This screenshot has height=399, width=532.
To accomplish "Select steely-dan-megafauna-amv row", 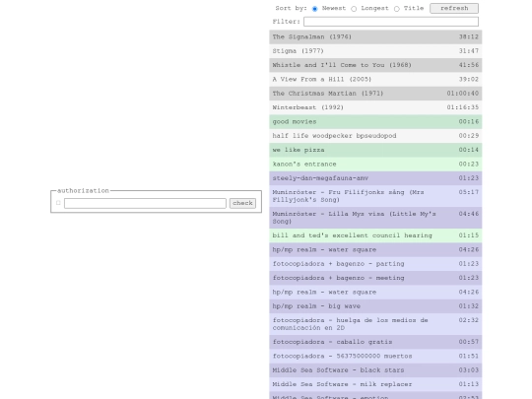I will [375, 178].
